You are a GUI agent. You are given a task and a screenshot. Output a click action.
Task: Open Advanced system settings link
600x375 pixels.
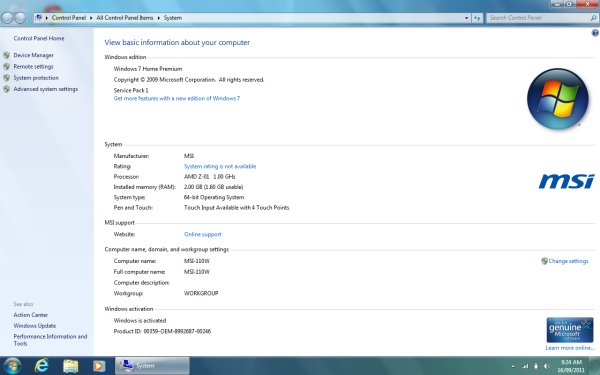coord(46,89)
